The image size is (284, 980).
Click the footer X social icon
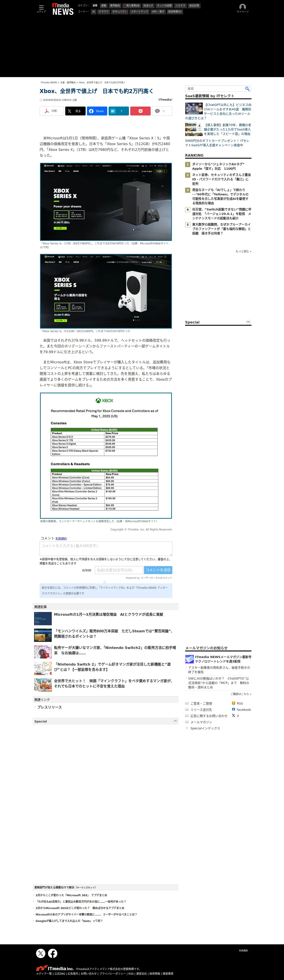[x=41, y=953]
